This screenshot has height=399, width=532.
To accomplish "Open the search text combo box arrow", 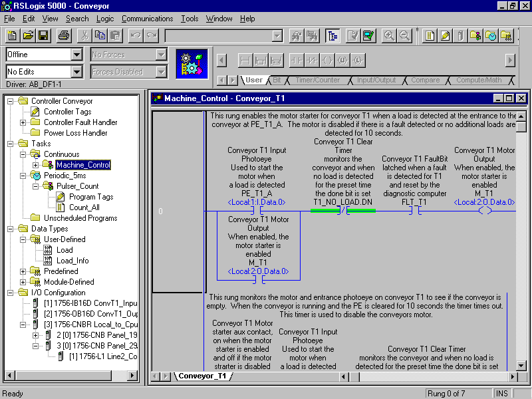I will [277, 36].
